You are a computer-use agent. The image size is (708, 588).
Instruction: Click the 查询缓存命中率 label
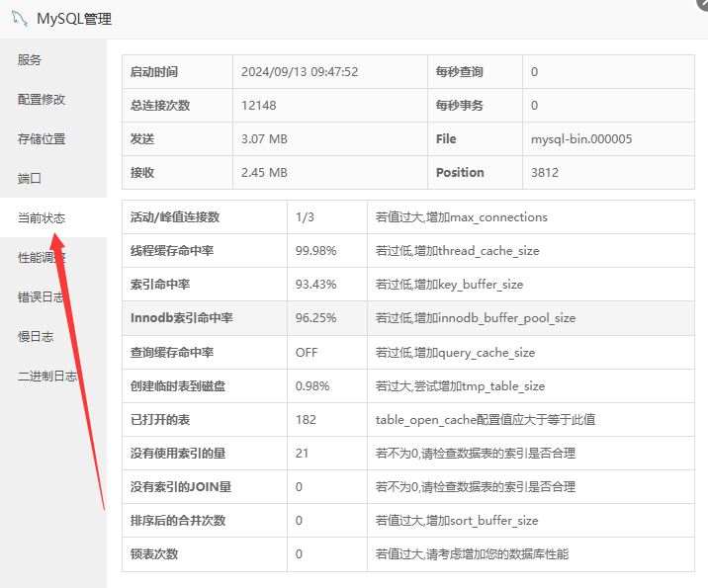[172, 353]
